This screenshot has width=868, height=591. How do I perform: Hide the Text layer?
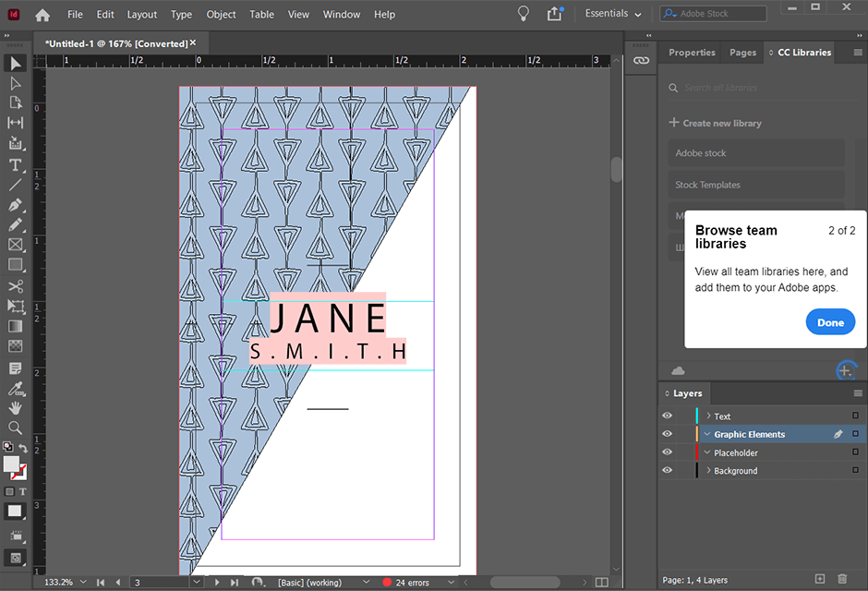pyautogui.click(x=667, y=416)
